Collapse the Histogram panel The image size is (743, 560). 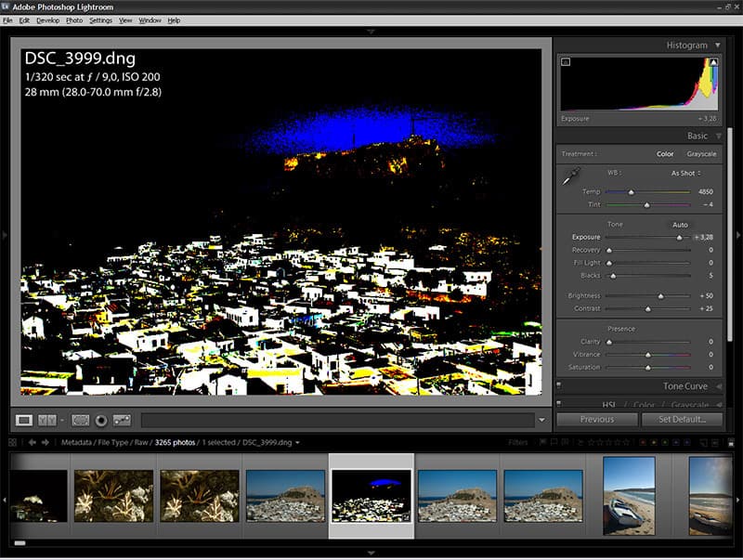pyautogui.click(x=717, y=45)
